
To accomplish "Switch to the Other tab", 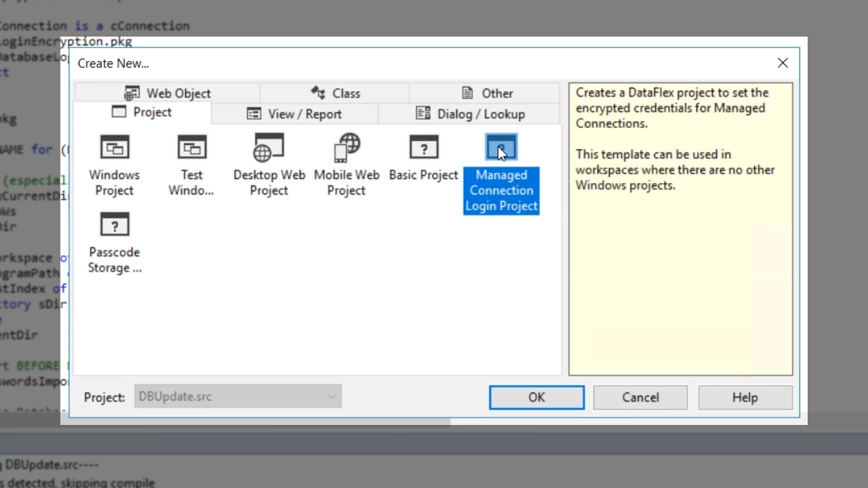I will click(486, 94).
